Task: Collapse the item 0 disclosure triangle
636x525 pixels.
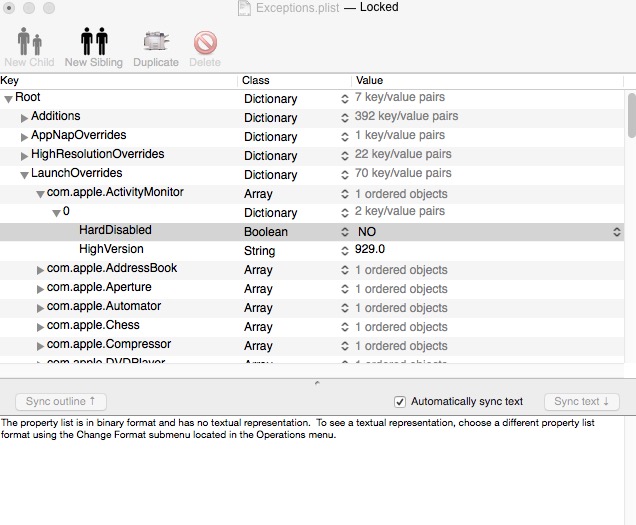Action: (x=56, y=213)
